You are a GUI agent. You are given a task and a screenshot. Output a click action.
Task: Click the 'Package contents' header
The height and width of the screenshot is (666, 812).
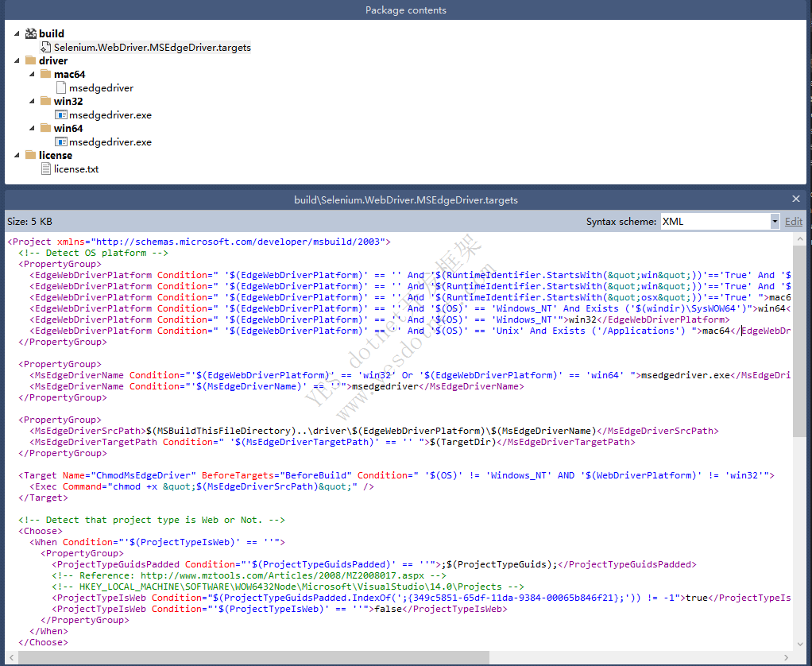(405, 10)
